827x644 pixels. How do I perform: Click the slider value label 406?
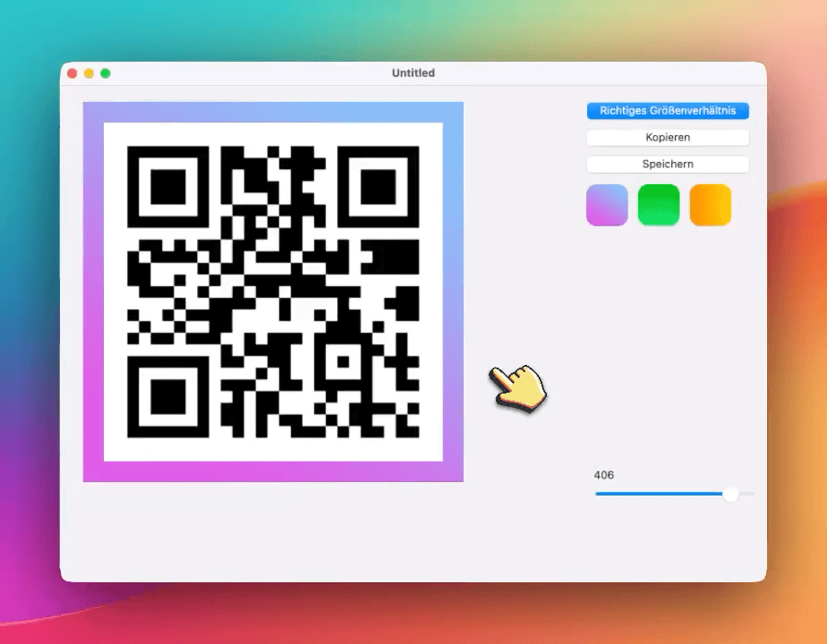[x=604, y=475]
